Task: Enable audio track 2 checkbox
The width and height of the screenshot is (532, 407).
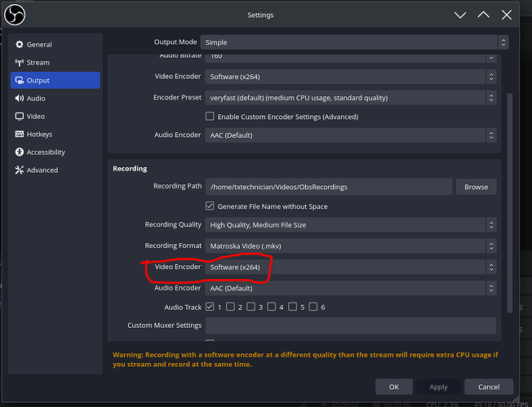Action: pos(230,307)
